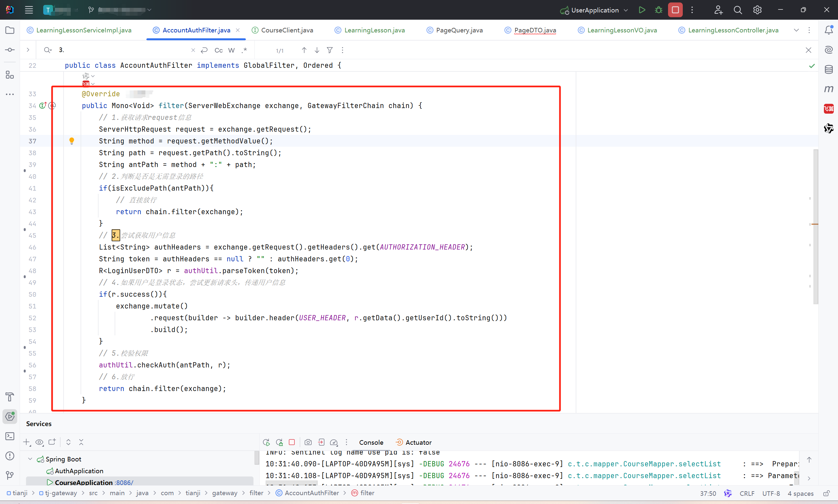Open the Maven tool window
838x504 pixels.
[x=829, y=89]
